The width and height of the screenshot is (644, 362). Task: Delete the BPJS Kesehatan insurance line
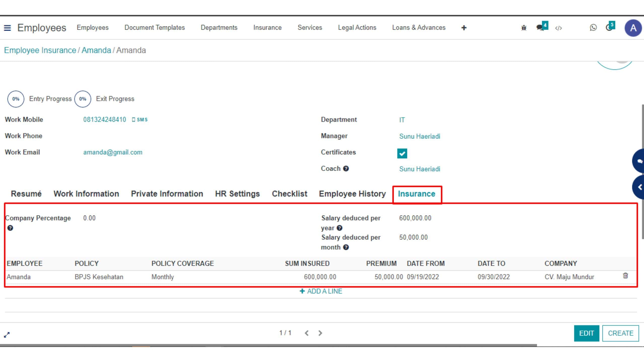[x=625, y=276]
